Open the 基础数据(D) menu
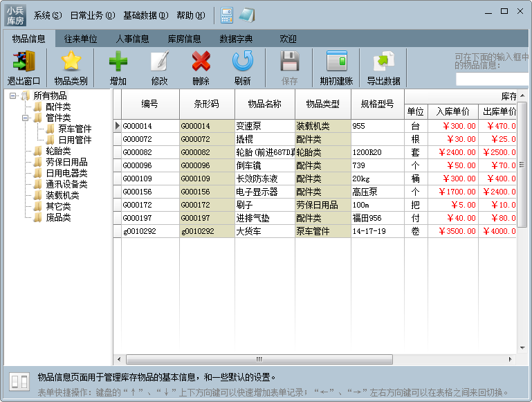532x402 pixels. (x=145, y=16)
